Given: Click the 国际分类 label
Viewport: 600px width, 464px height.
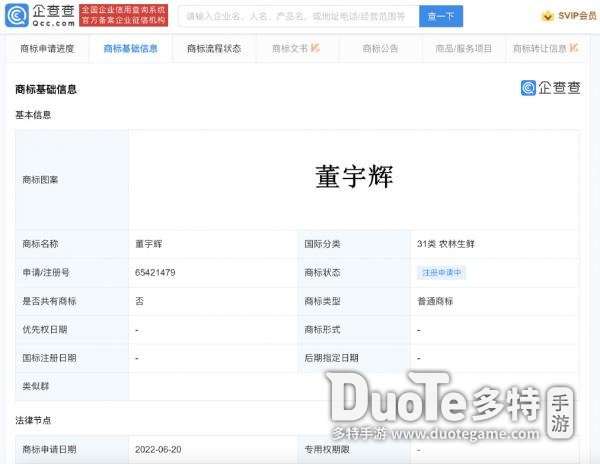Looking at the screenshot, I should tap(322, 244).
